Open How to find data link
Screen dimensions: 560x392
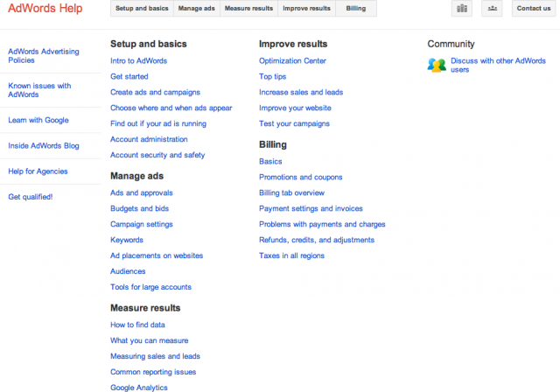pyautogui.click(x=137, y=325)
